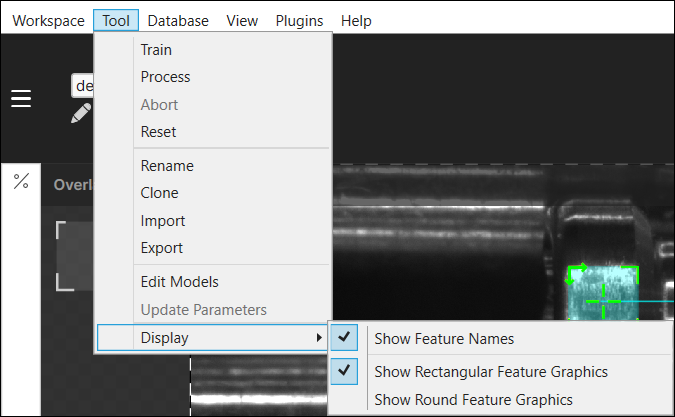Click the overlay thumbnail preview

(x=75, y=256)
